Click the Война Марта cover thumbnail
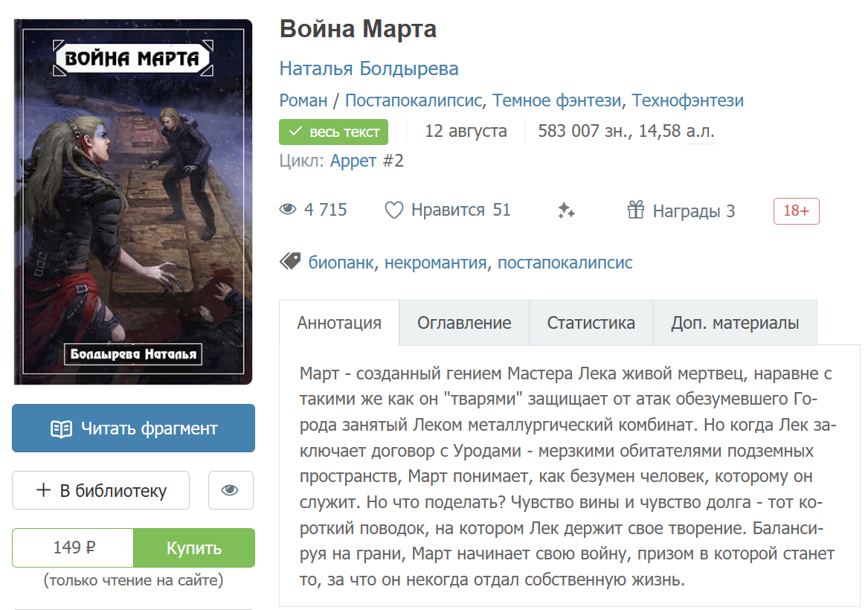868x610 pixels. 133,202
